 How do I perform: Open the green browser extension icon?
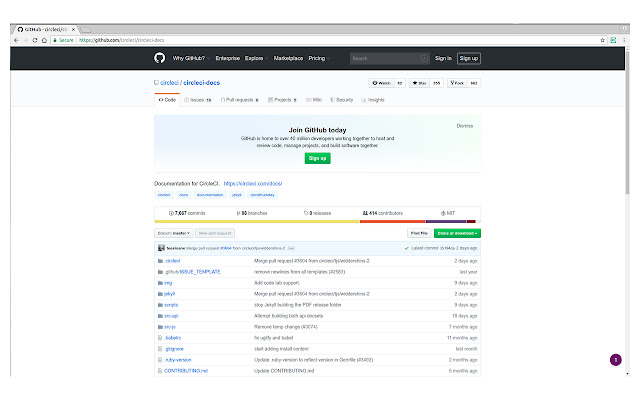click(613, 40)
